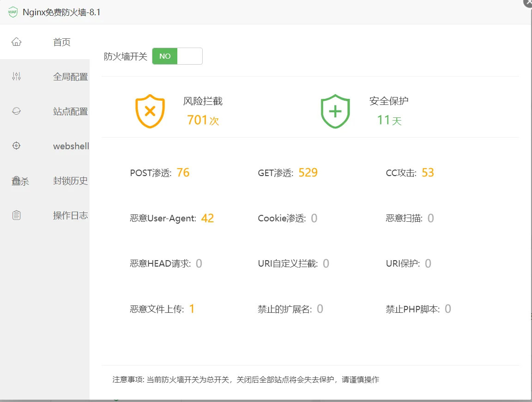This screenshot has height=402, width=532.
Task: Toggle the firewall master switch off
Action: tap(177, 56)
